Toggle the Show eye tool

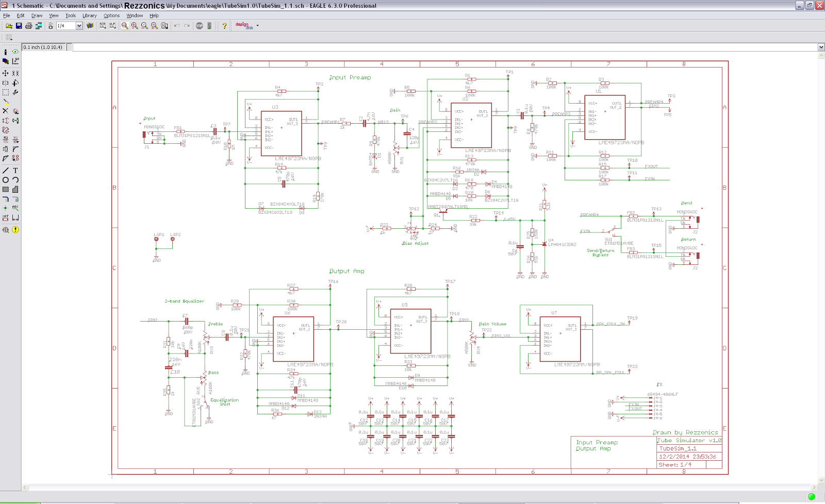tap(15, 52)
